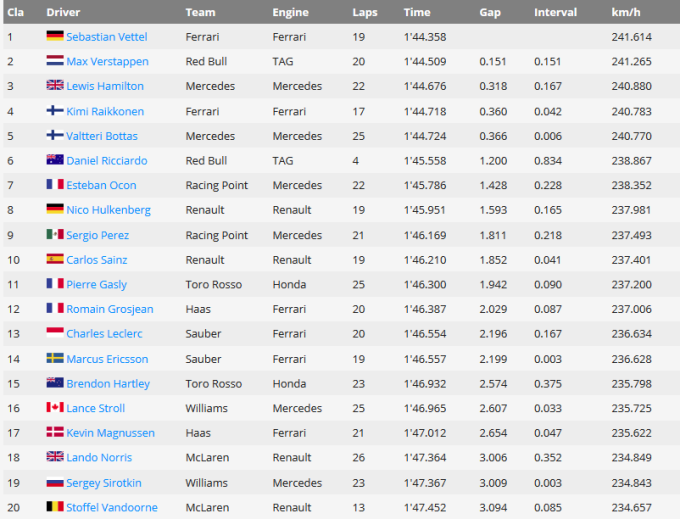Click the Dutch flag next to Max Verstappen
680x519 pixels.
tap(54, 61)
